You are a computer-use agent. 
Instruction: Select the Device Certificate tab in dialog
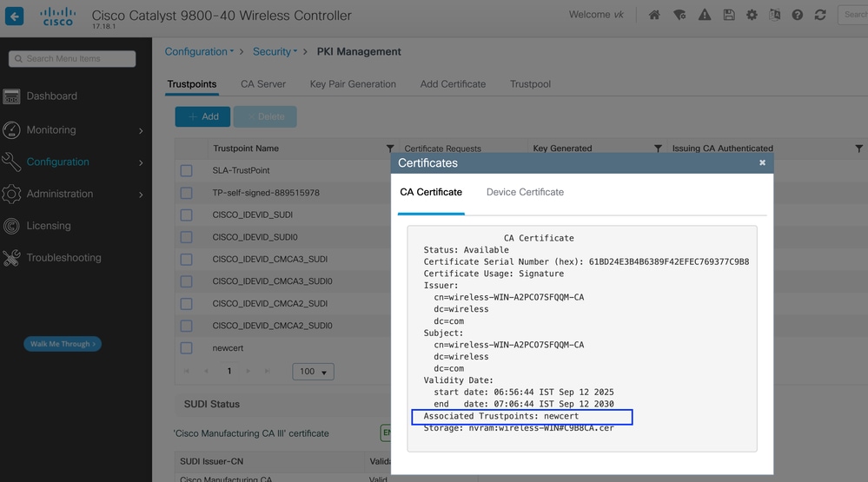coord(525,192)
